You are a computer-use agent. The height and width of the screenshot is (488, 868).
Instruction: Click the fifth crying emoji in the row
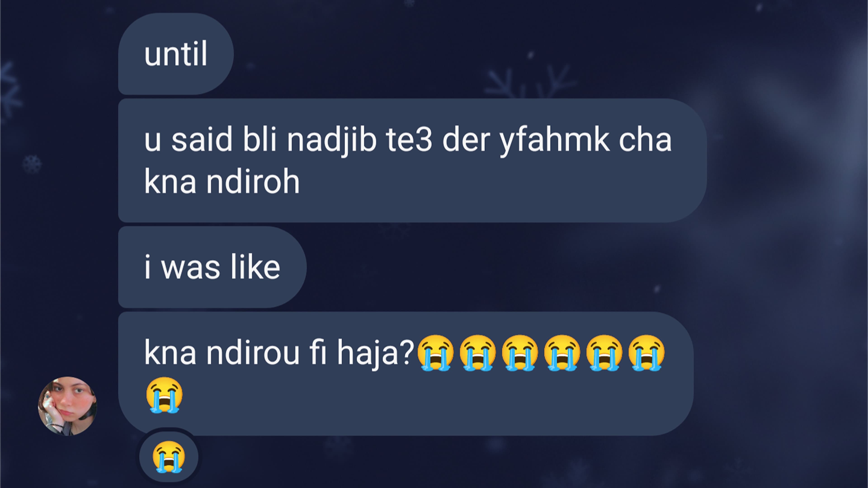click(x=604, y=353)
